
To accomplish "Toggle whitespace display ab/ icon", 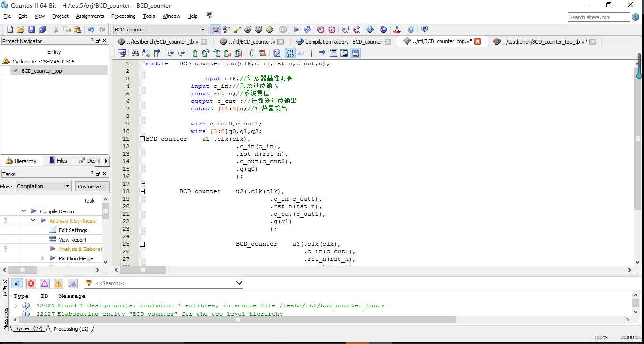I will click(301, 53).
